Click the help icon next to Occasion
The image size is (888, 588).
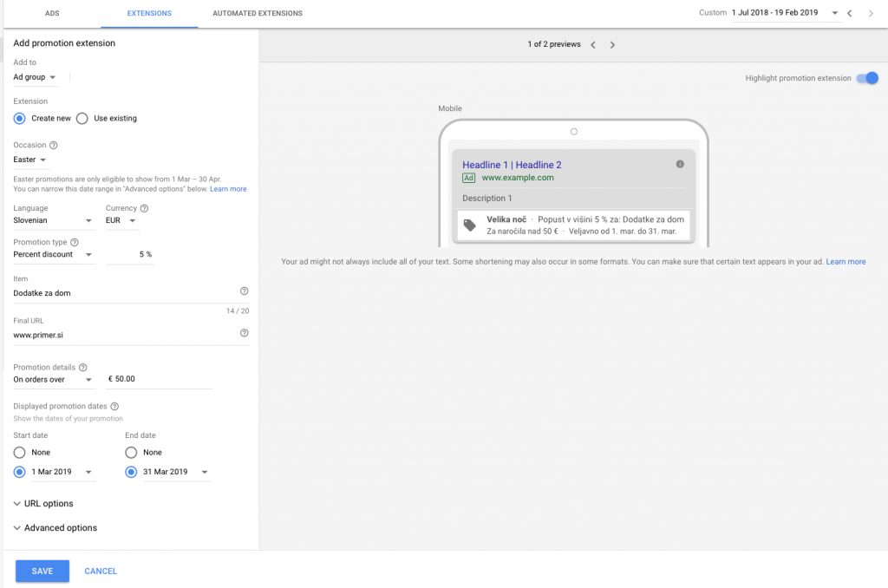coord(54,145)
